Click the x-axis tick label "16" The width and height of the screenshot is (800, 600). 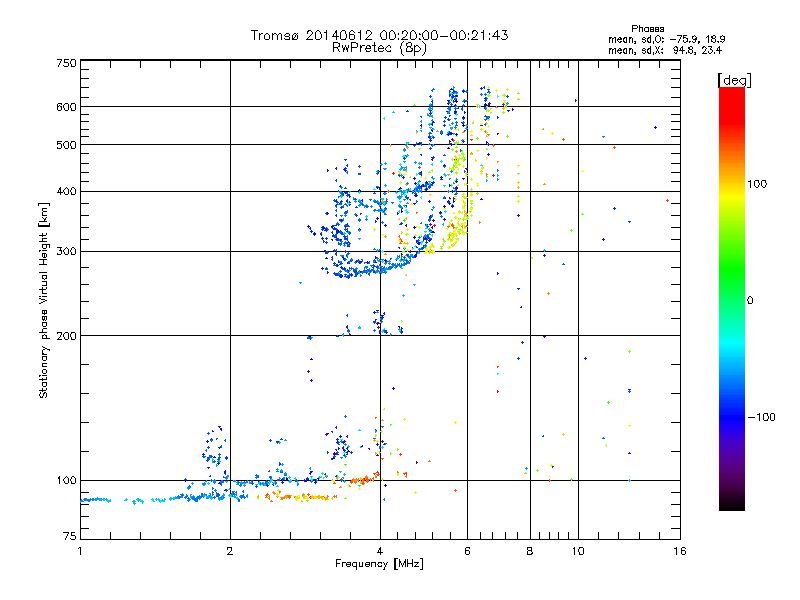(x=680, y=551)
